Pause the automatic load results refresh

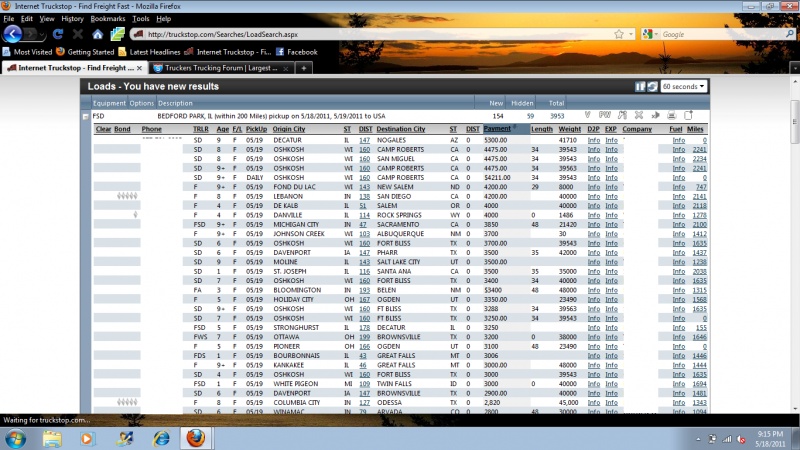pos(641,87)
